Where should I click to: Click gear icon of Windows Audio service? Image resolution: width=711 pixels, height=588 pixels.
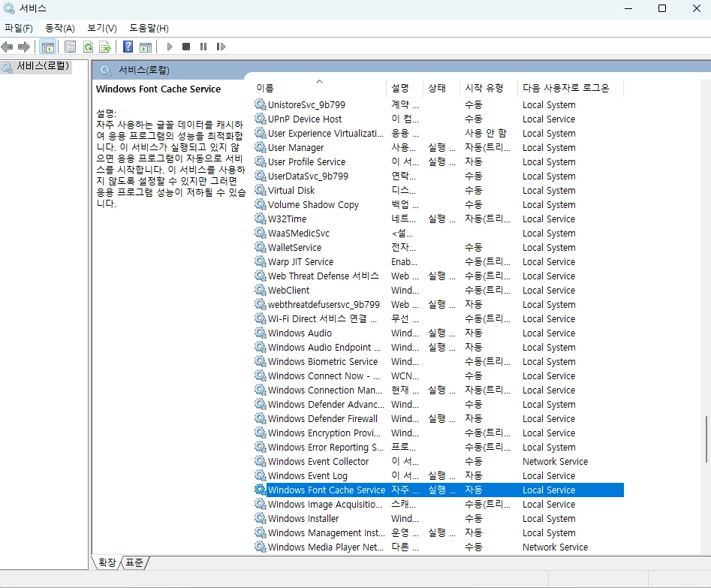click(261, 333)
